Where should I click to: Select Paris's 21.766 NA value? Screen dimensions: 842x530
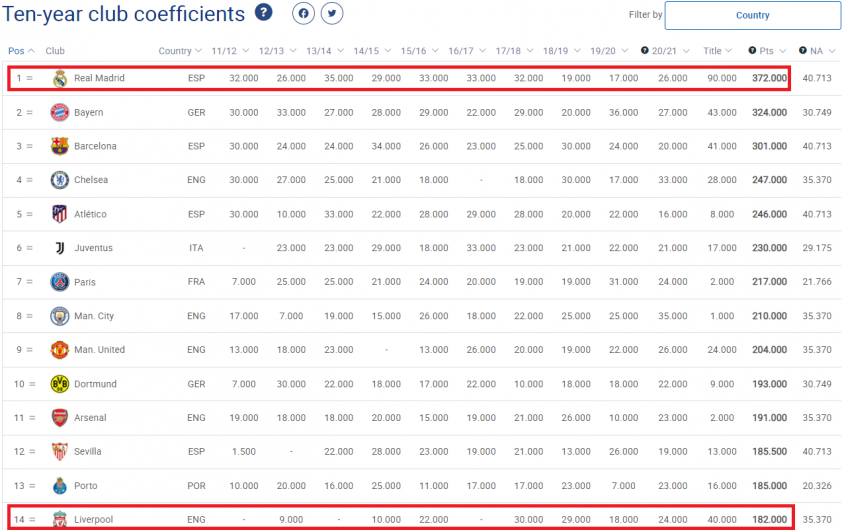817,282
